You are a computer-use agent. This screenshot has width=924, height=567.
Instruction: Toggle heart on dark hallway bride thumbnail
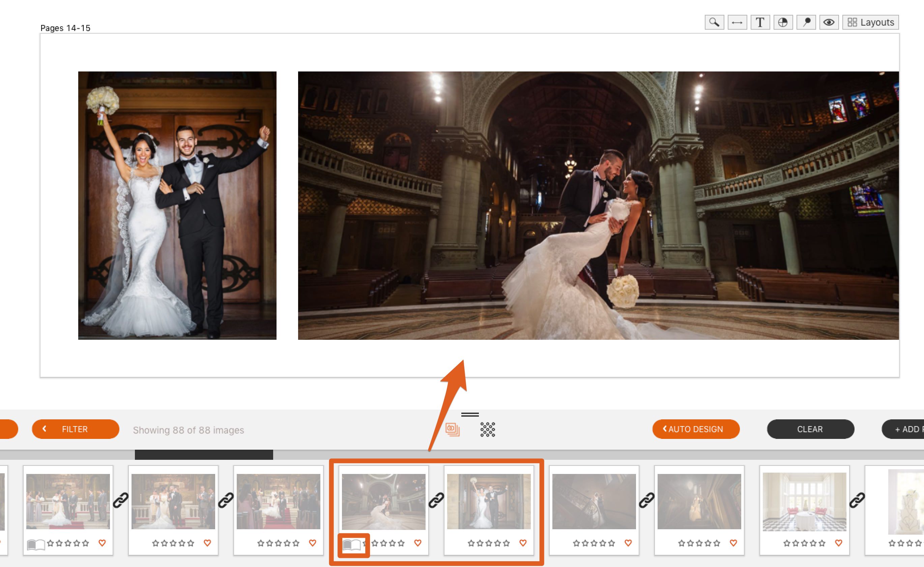point(733,543)
